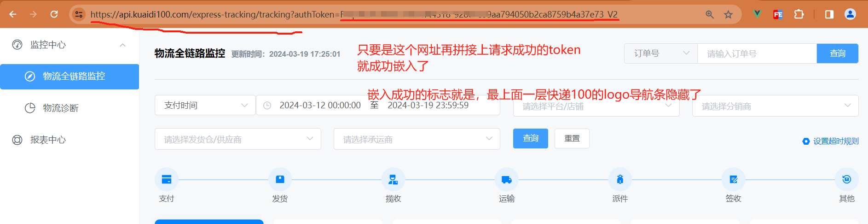
Task: Open site information icon in address bar
Action: pos(79,14)
